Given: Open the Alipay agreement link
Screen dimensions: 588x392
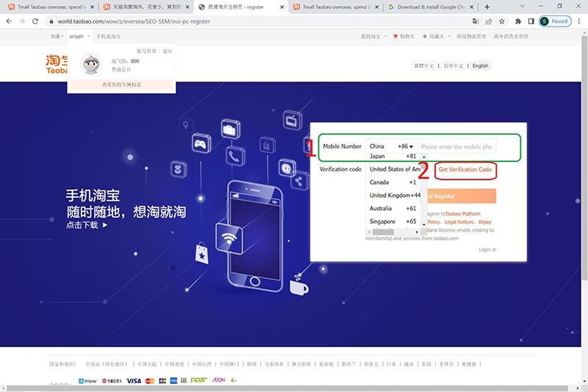Looking at the screenshot, I should (x=484, y=222).
